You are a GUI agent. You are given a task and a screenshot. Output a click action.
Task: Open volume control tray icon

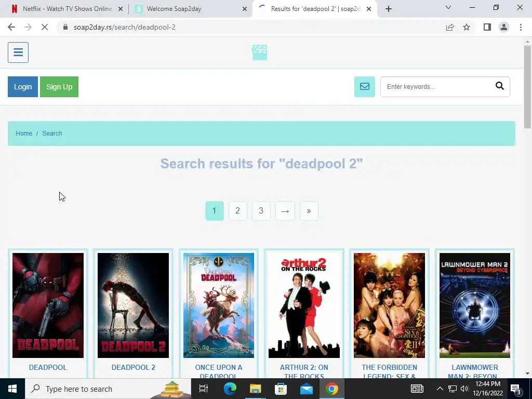(464, 389)
